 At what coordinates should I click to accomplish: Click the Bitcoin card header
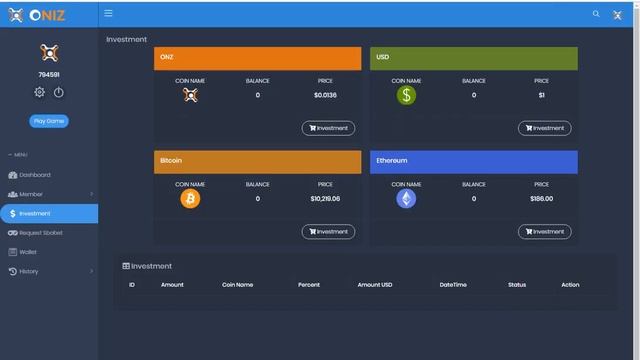[x=258, y=162]
